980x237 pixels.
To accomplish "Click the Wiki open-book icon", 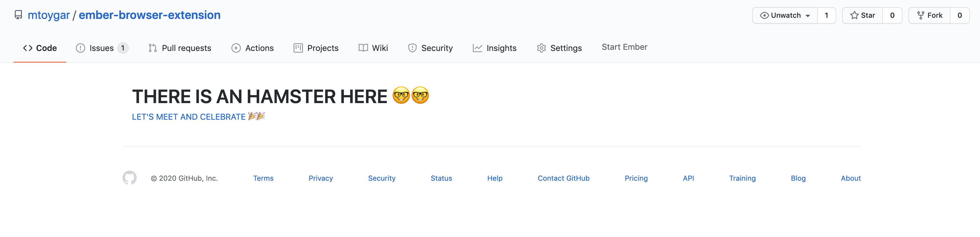I will (x=363, y=48).
